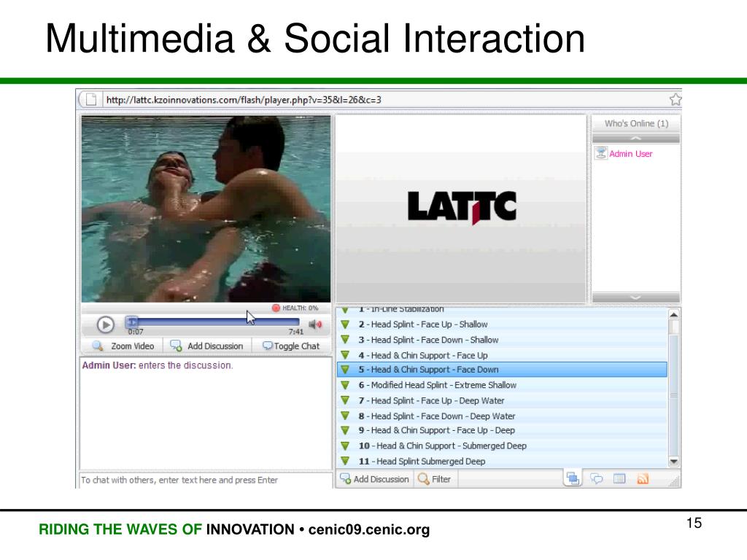The width and height of the screenshot is (747, 560).
Task: Switch to the chapters view icon
Action: pos(573,478)
